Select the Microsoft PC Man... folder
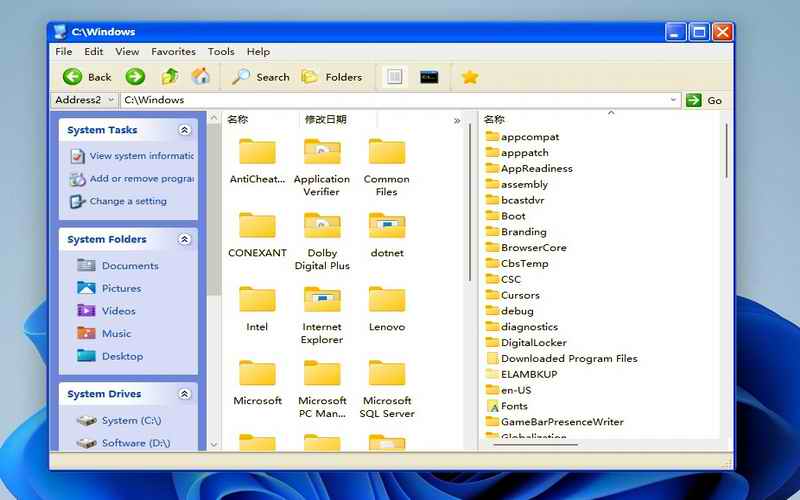The width and height of the screenshot is (800, 500). tap(322, 389)
